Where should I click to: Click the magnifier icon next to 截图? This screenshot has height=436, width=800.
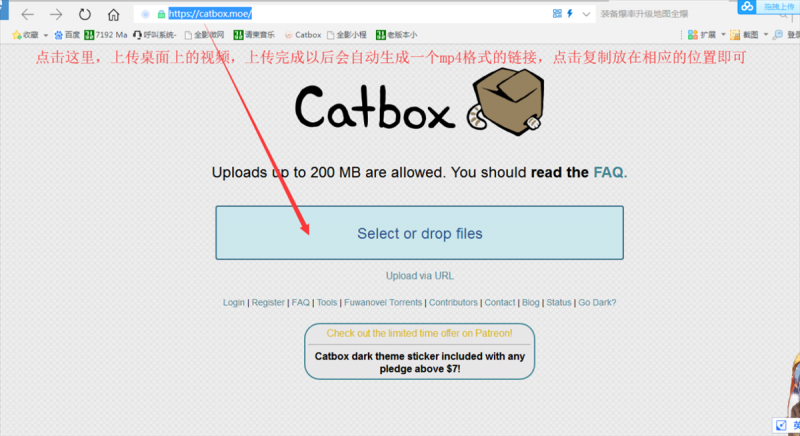click(778, 35)
